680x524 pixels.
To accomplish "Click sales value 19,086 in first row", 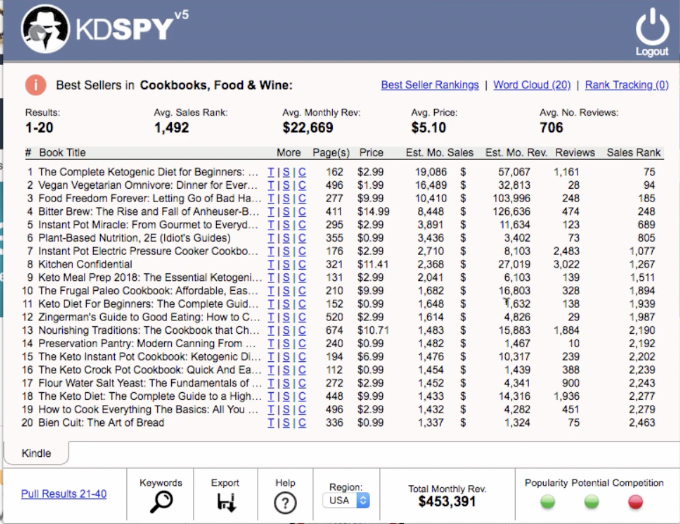I will [431, 172].
